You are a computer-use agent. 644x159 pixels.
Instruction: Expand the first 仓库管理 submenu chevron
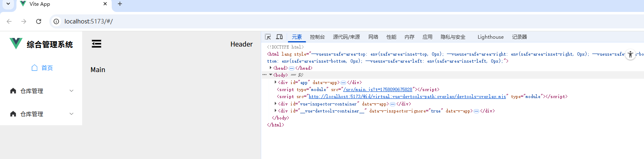[x=71, y=91]
